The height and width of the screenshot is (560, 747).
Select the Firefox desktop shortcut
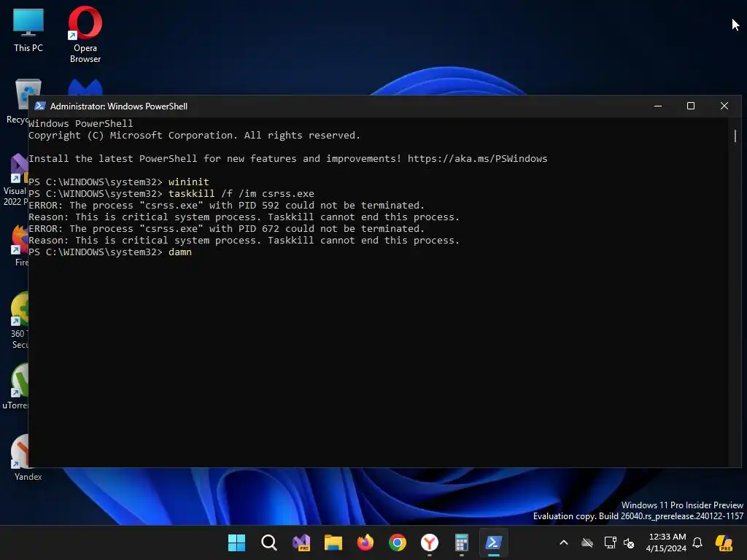click(x=20, y=245)
